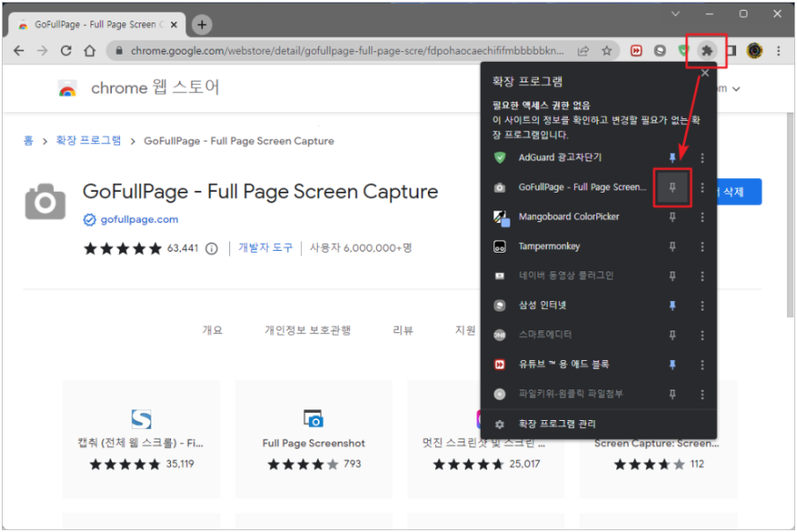Screen dimensions: 797x532
Task: Open more options for GoFullPage
Action: click(x=702, y=187)
